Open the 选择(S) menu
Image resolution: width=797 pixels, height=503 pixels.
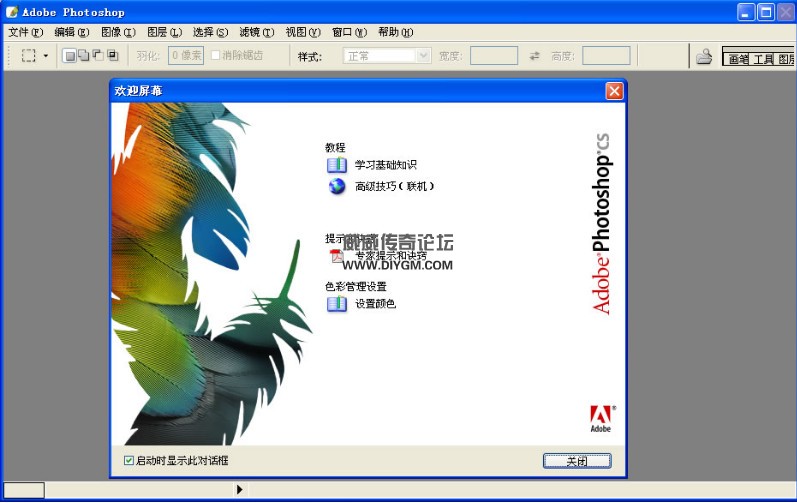click(x=210, y=32)
